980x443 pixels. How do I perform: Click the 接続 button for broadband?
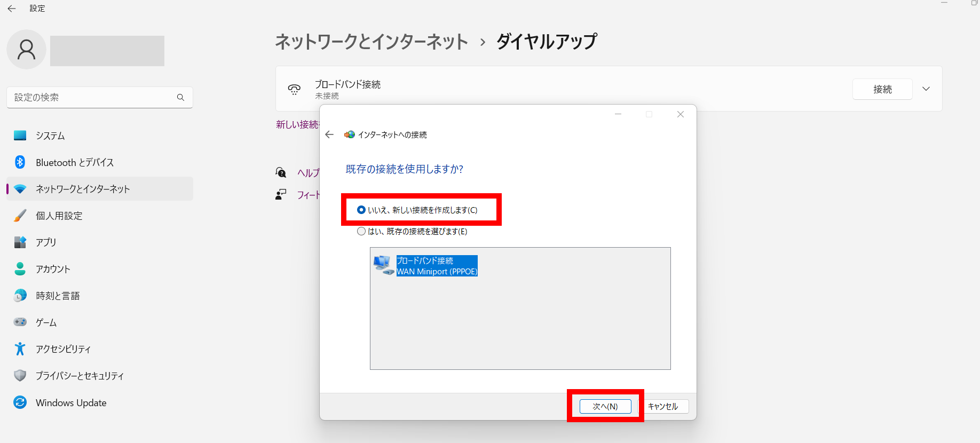coord(882,89)
